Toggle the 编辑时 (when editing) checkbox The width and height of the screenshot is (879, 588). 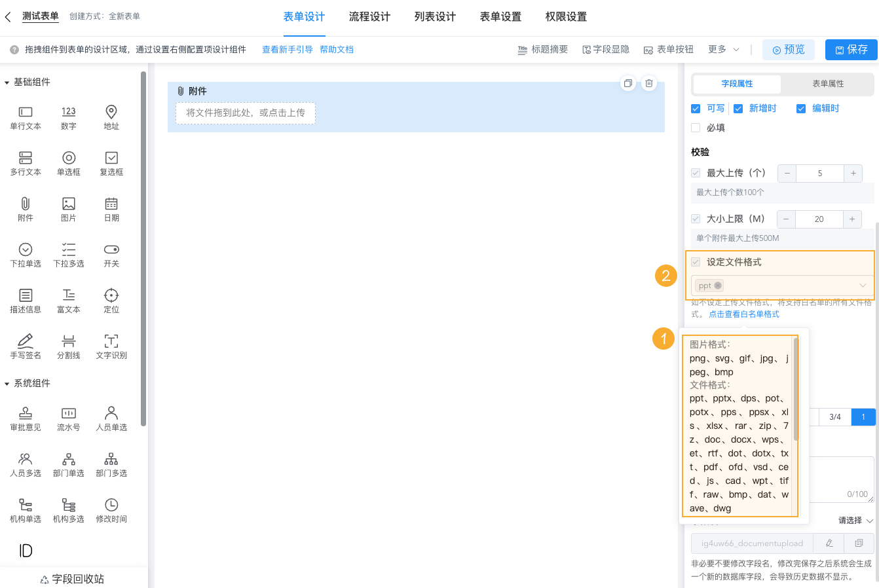(x=800, y=108)
